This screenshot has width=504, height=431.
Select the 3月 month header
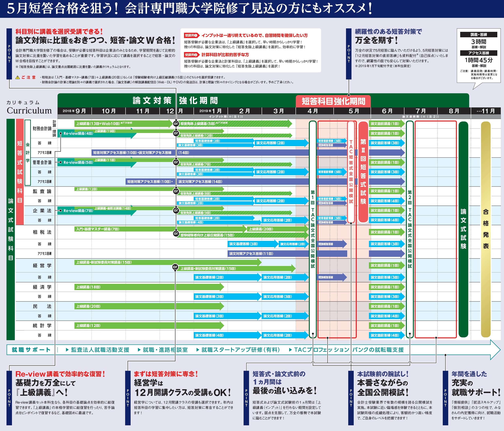(278, 111)
